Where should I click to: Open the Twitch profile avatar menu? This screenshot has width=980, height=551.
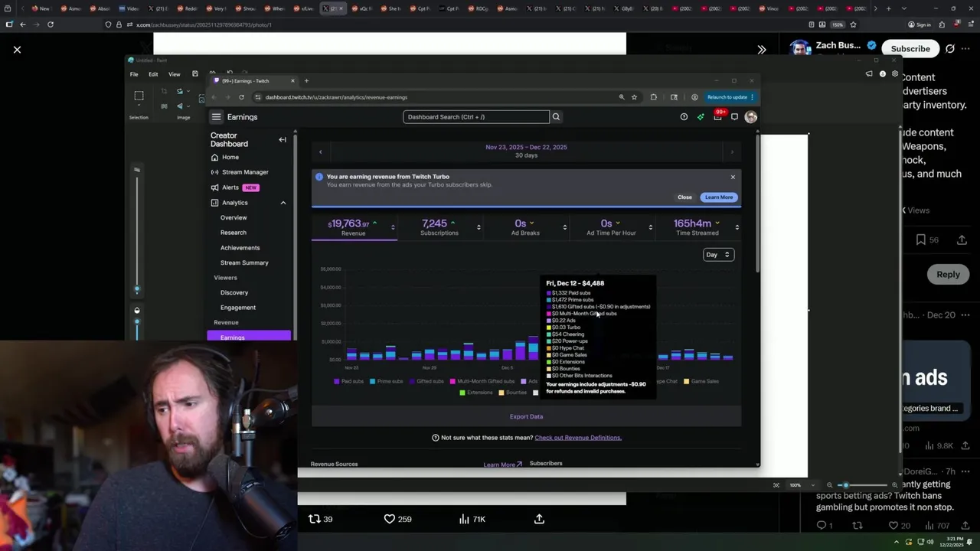751,117
